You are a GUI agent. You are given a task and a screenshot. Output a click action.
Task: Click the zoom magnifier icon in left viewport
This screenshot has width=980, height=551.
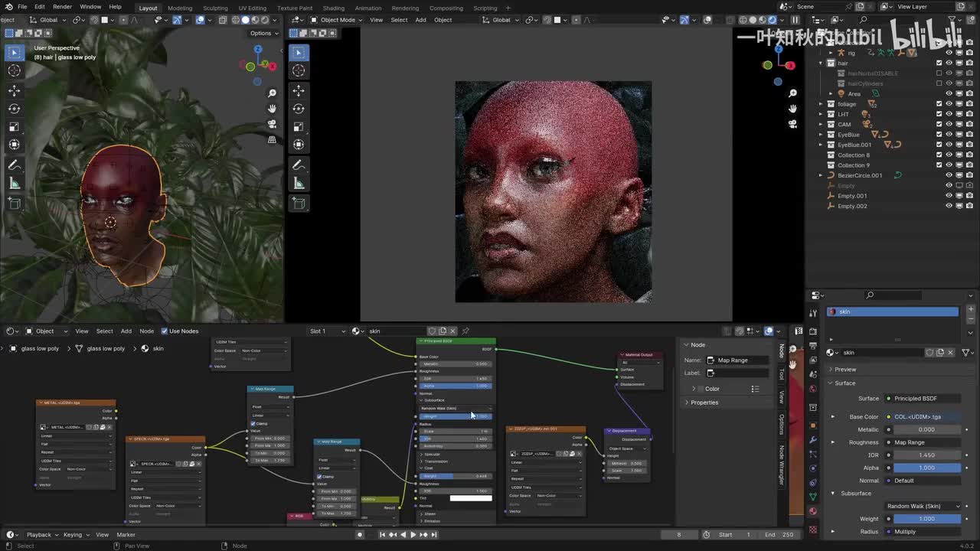pos(272,93)
